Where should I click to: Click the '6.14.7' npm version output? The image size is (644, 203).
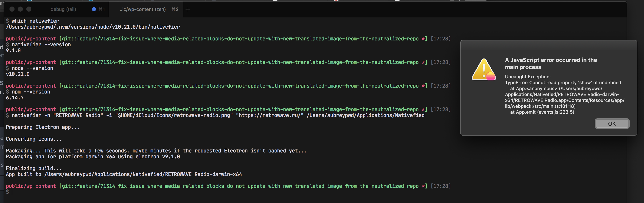pyautogui.click(x=15, y=98)
